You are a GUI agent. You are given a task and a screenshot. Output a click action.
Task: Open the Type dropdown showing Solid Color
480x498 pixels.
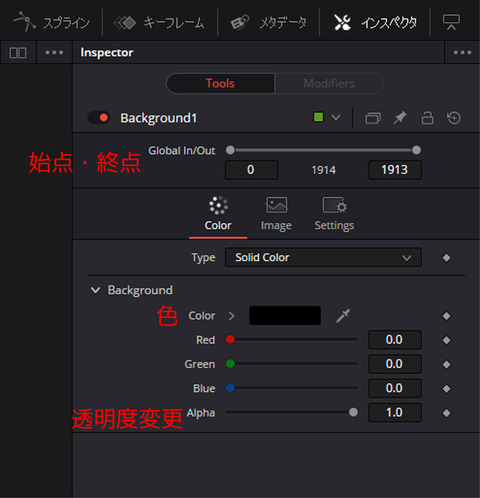[323, 258]
